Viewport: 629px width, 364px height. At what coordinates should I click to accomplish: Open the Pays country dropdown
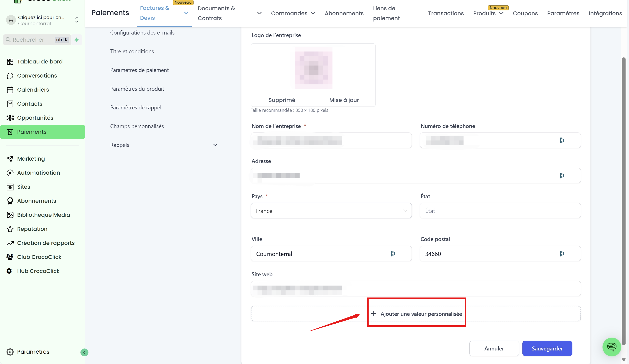[x=331, y=211]
